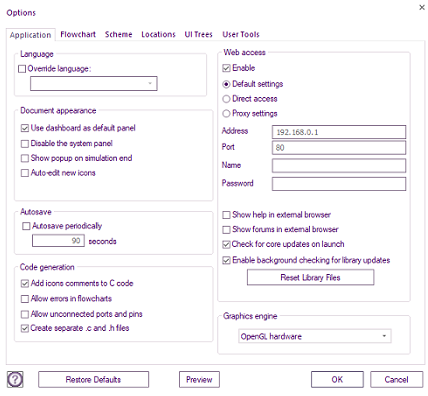428x396 pixels.
Task: Click the Reset Library Files button
Action: [310, 277]
